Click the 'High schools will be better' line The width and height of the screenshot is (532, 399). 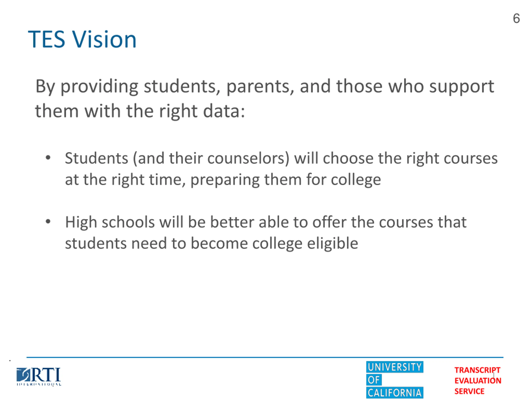266,223
